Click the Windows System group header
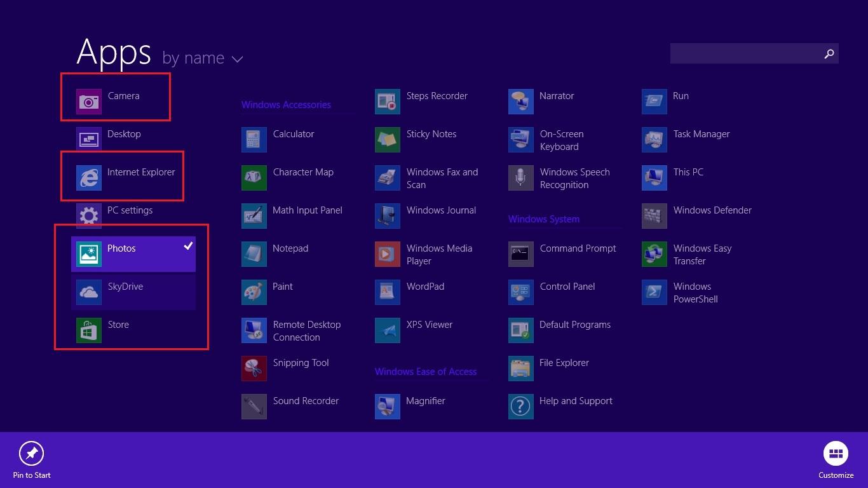The image size is (868, 488). pos(544,219)
